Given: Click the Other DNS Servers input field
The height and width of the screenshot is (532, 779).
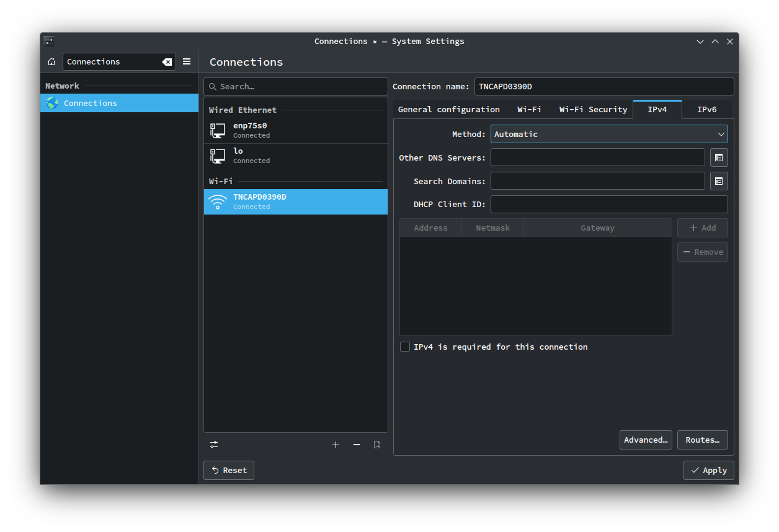Looking at the screenshot, I should (598, 157).
